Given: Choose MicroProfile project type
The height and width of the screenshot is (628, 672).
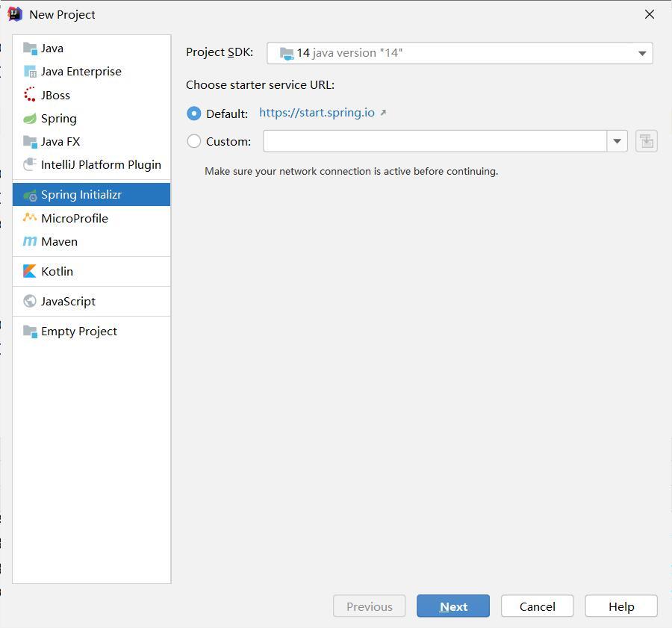Looking at the screenshot, I should [x=91, y=218].
